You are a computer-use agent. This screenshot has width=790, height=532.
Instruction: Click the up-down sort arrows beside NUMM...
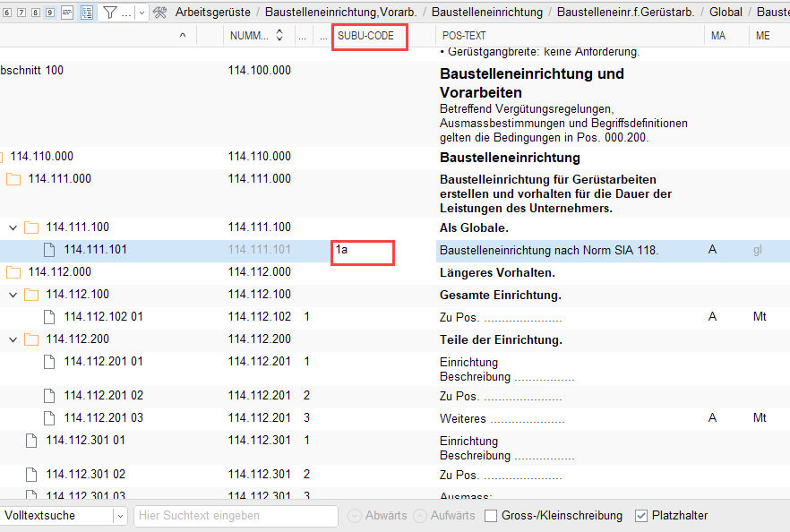click(279, 35)
